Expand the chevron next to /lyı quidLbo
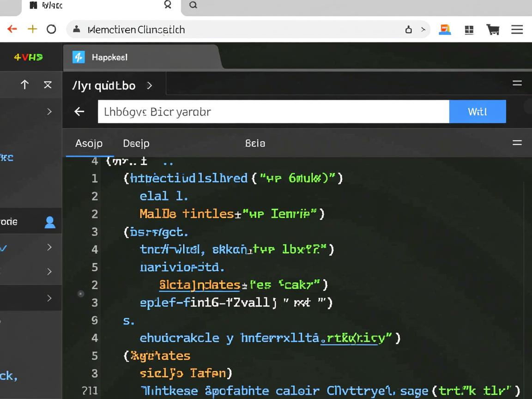 (x=149, y=85)
